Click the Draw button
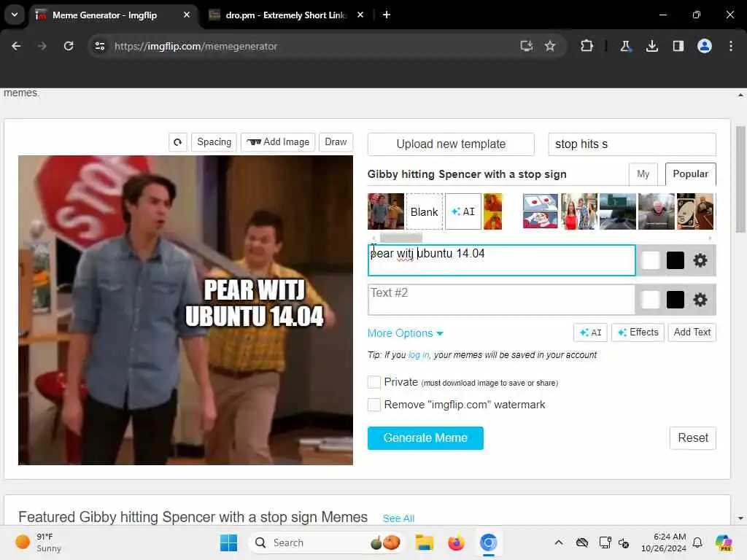Viewport: 747px width, 560px height. point(336,142)
